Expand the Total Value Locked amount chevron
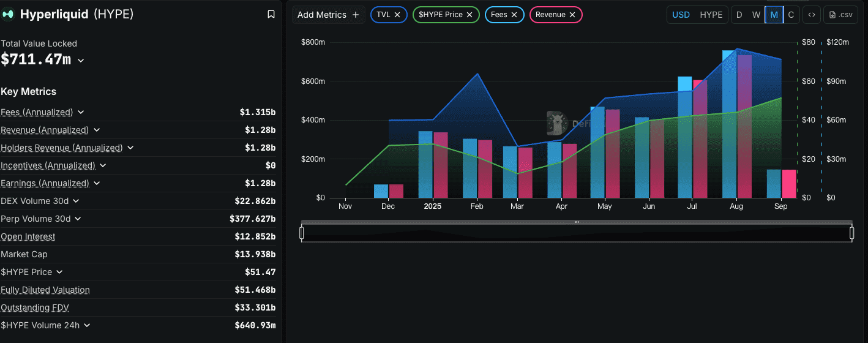The height and width of the screenshot is (343, 868). point(81,61)
